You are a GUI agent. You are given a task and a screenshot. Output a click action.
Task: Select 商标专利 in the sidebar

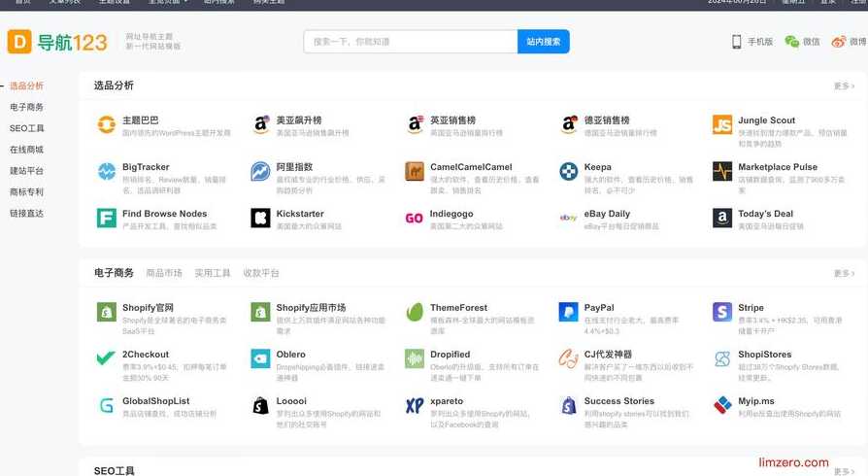[x=26, y=191]
